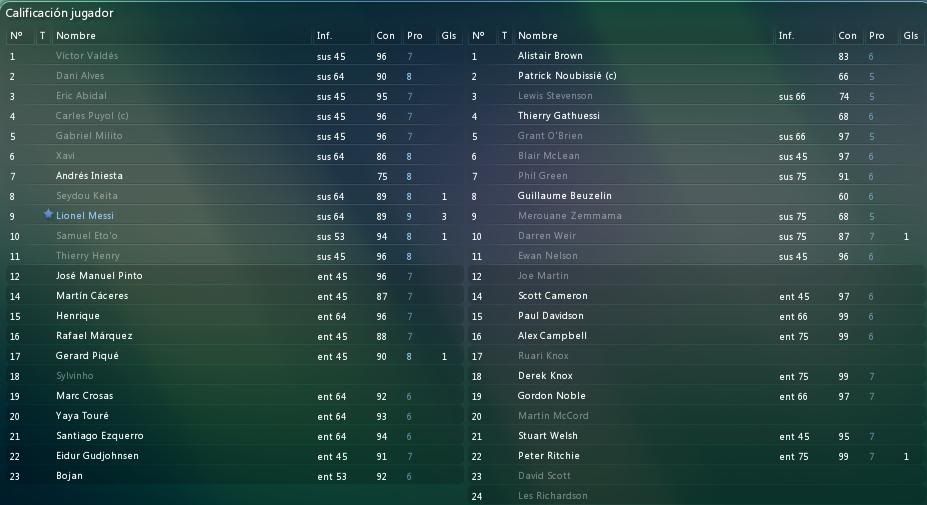Click the star icon beside Lionel Messi

pyautogui.click(x=48, y=215)
